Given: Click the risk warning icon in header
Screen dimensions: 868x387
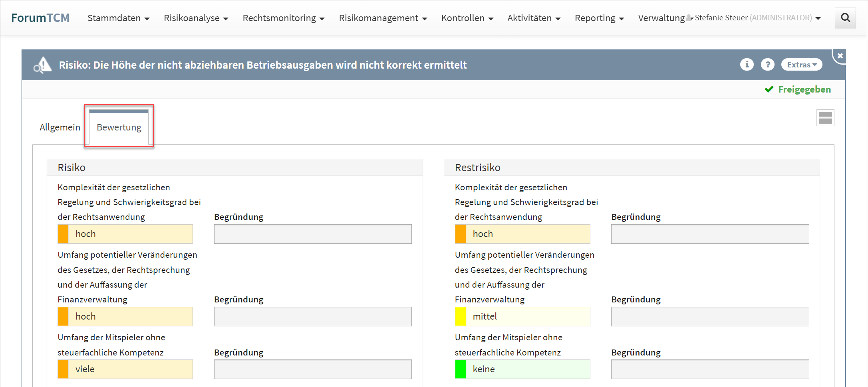Looking at the screenshot, I should (x=43, y=65).
